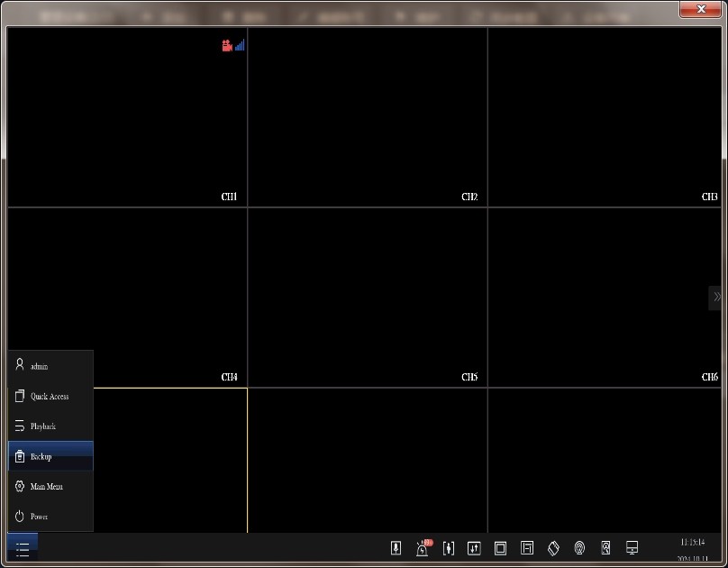
Task: Click the single-square full-screen layout icon
Action: 501,548
